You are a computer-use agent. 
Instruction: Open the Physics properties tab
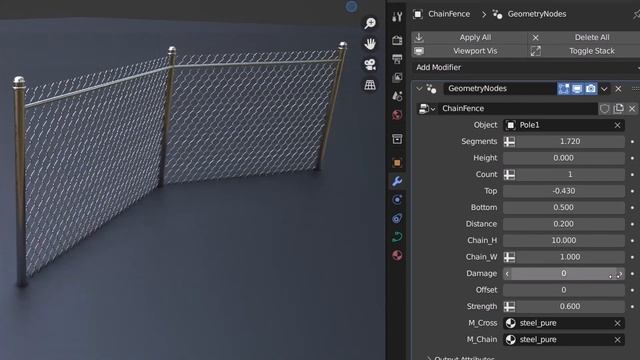pyautogui.click(x=397, y=218)
